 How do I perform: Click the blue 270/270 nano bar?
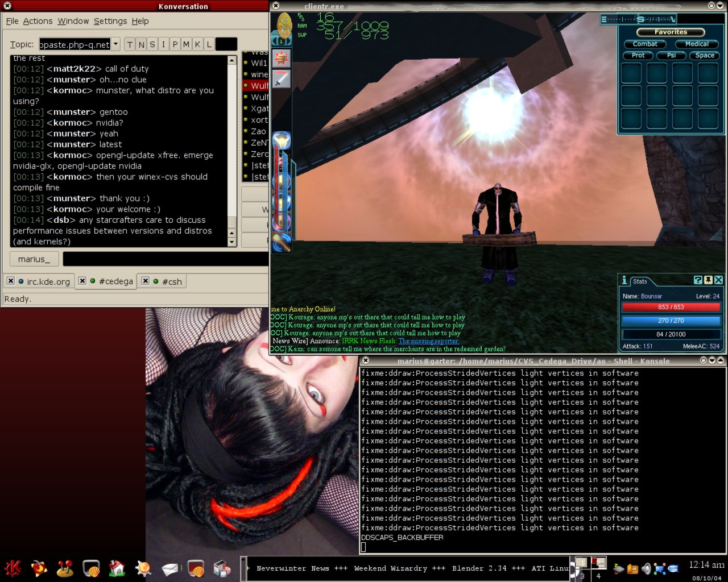tap(671, 321)
